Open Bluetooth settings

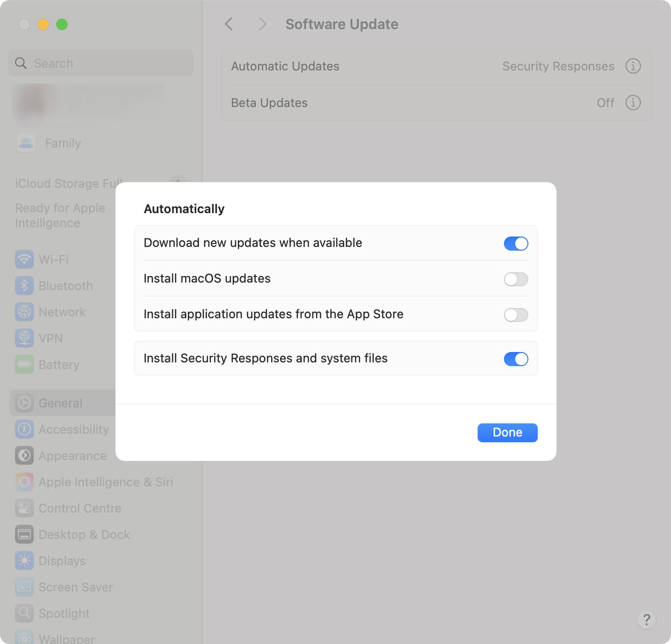(x=65, y=285)
